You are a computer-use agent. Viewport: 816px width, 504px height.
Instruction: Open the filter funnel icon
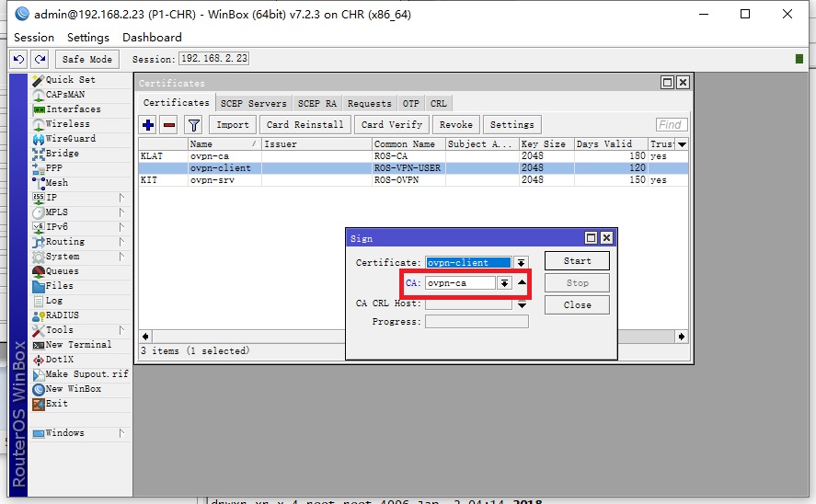tap(193, 125)
